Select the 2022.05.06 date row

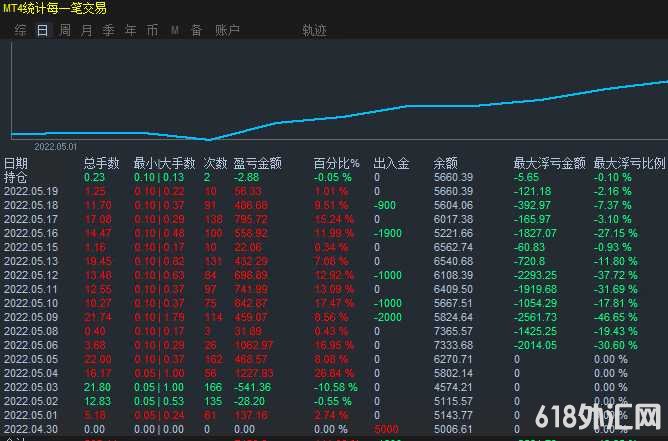[31, 345]
